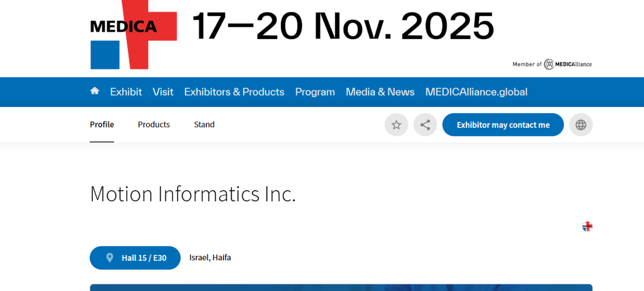Open the Visit menu item
Screen dimensions: 644x291
click(163, 92)
